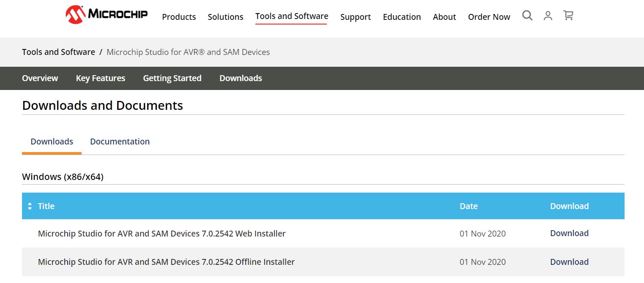This screenshot has height=283, width=644.
Task: Download the 7.0.2542 Web Installer
Action: coord(569,233)
